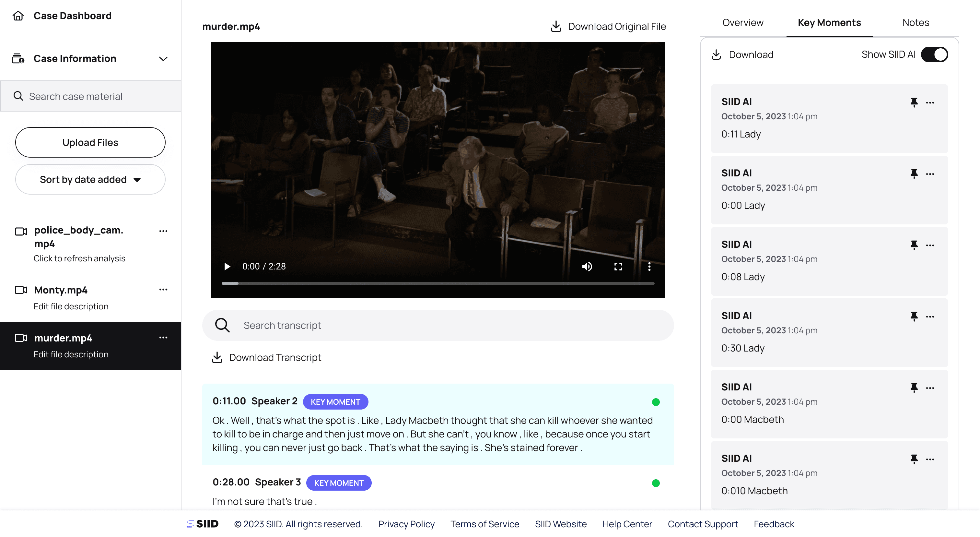Viewport: 980px width, 537px height.
Task: Enter fullscreen video mode
Action: 618,267
